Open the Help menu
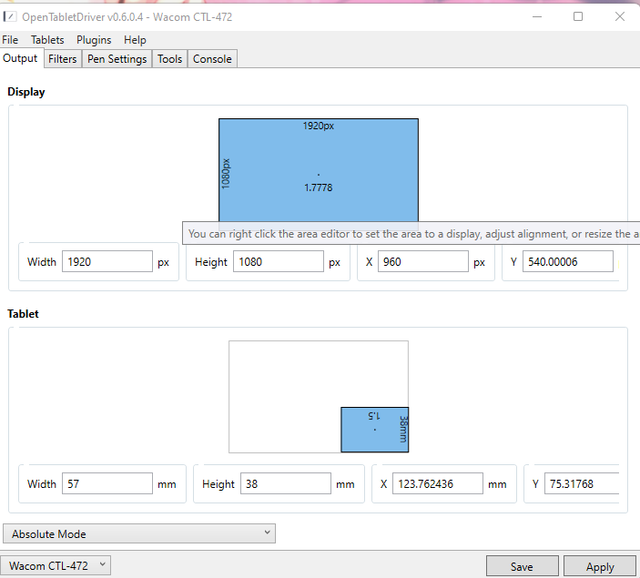 tap(135, 40)
